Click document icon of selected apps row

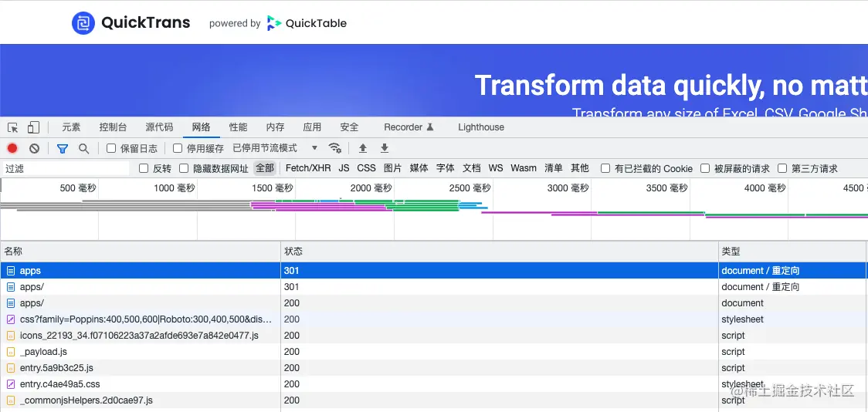(11, 271)
